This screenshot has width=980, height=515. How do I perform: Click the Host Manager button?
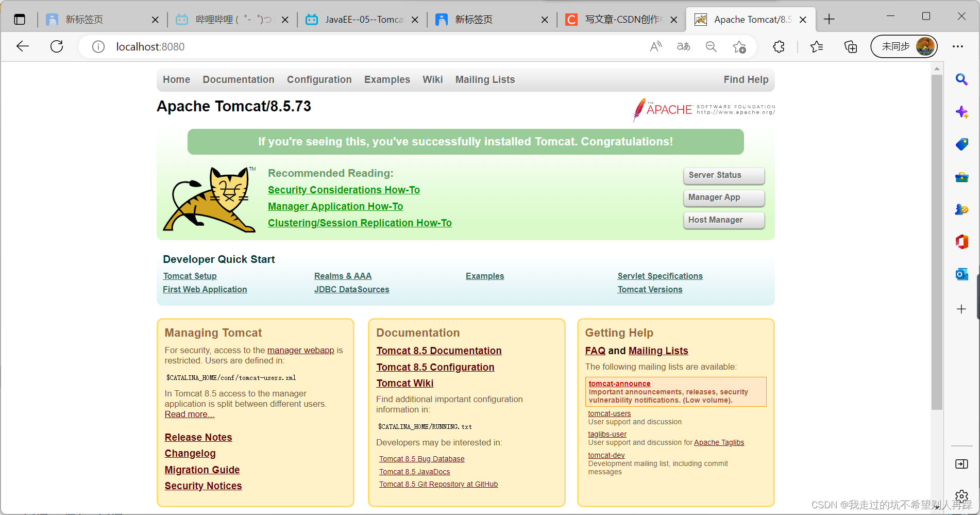pyautogui.click(x=724, y=220)
